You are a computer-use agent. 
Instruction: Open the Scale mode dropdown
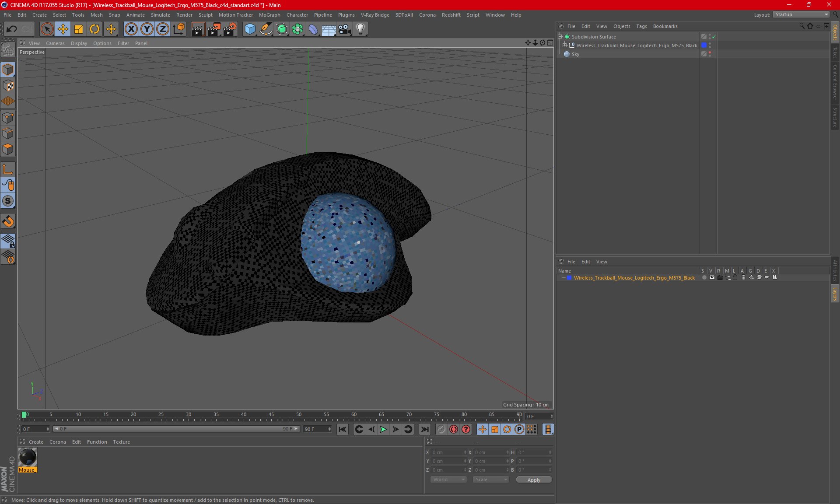pyautogui.click(x=491, y=479)
